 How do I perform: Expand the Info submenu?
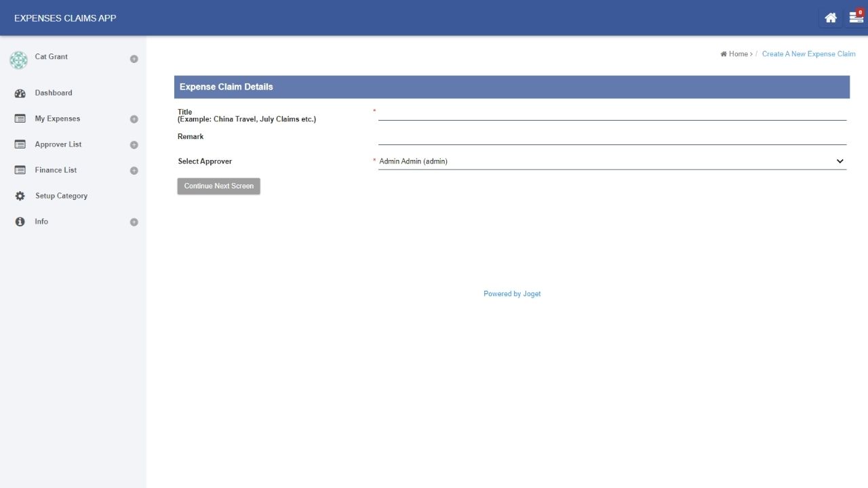tap(134, 222)
